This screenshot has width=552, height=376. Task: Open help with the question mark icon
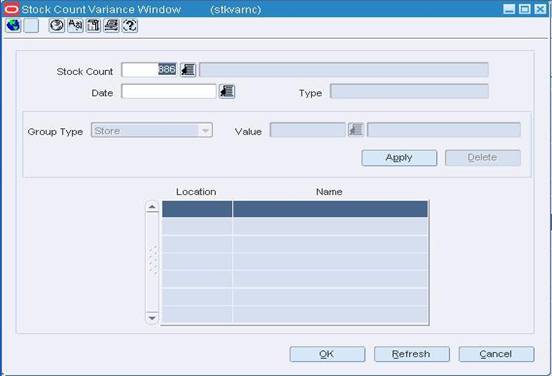click(x=130, y=26)
